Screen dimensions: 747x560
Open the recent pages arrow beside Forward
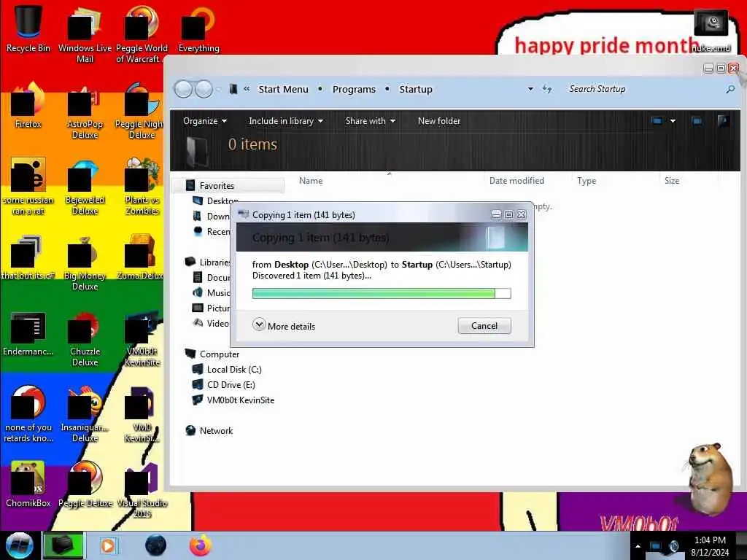pyautogui.click(x=218, y=89)
